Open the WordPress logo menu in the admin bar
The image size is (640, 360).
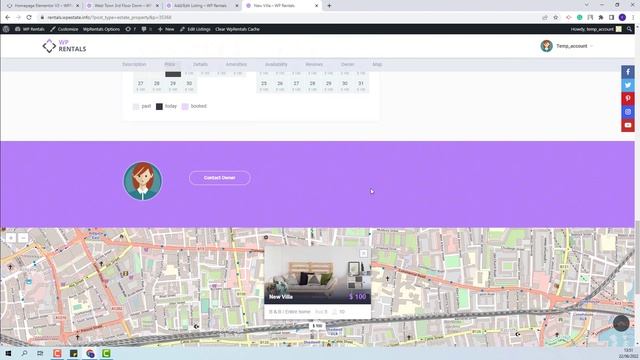pyautogui.click(x=6, y=29)
